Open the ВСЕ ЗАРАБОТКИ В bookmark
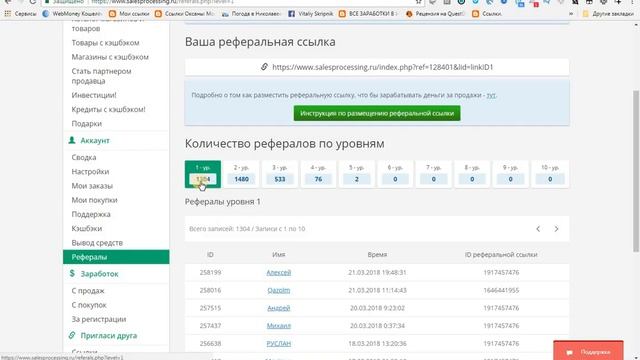 (x=368, y=13)
